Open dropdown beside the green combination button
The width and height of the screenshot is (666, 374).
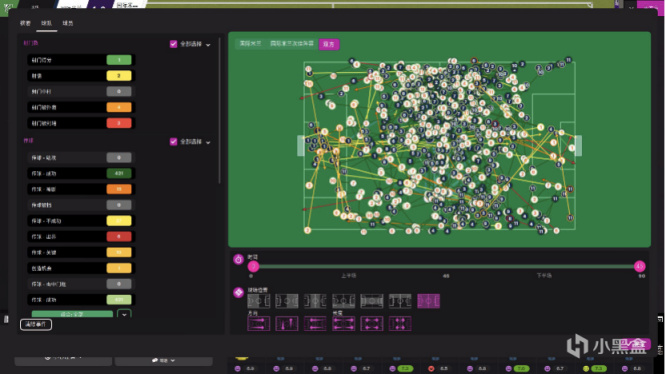(x=124, y=315)
